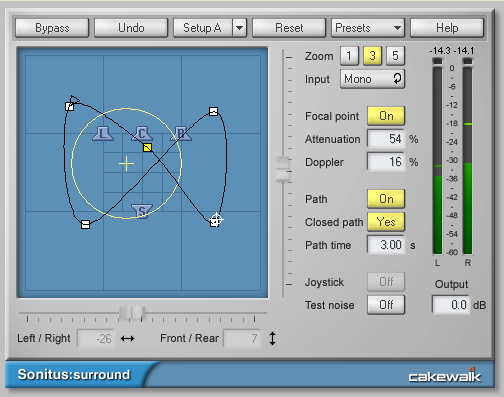This screenshot has width=504, height=397.
Task: Toggle Focal point On button
Action: click(386, 116)
